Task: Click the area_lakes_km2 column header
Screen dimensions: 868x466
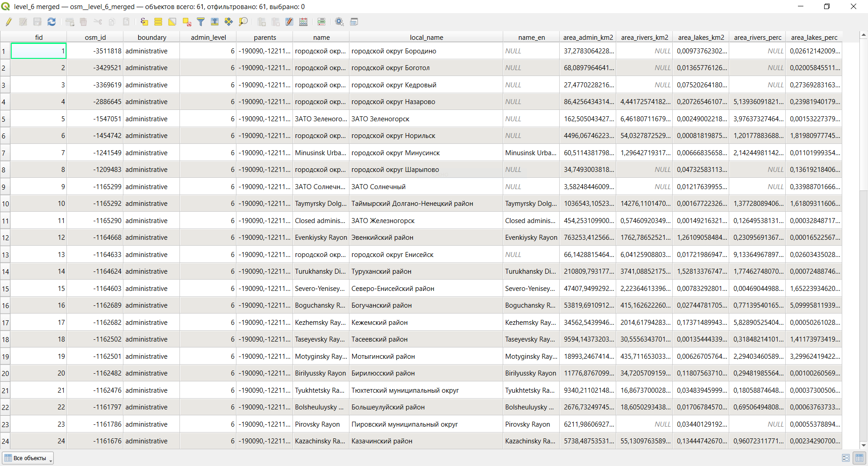Action: (701, 37)
